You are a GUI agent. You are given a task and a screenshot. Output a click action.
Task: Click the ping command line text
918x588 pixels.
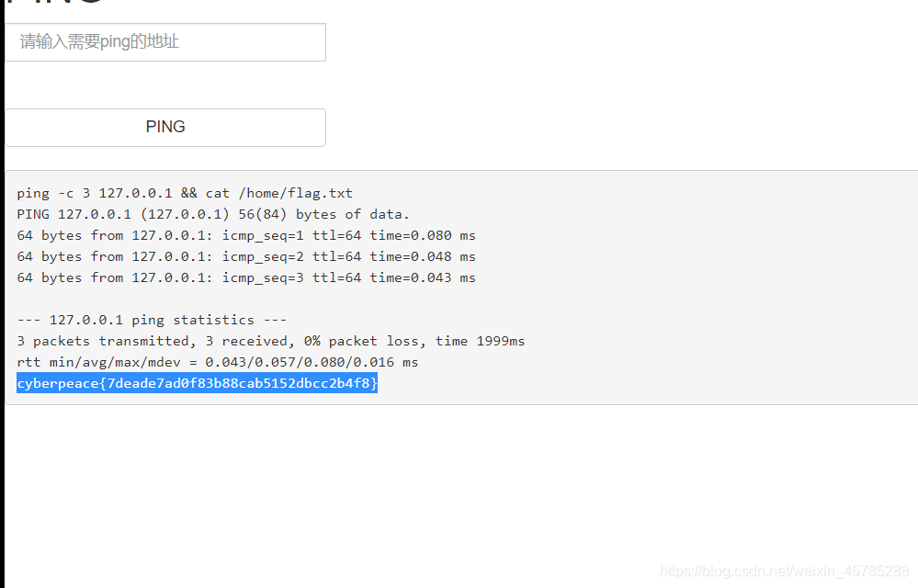click(x=184, y=193)
